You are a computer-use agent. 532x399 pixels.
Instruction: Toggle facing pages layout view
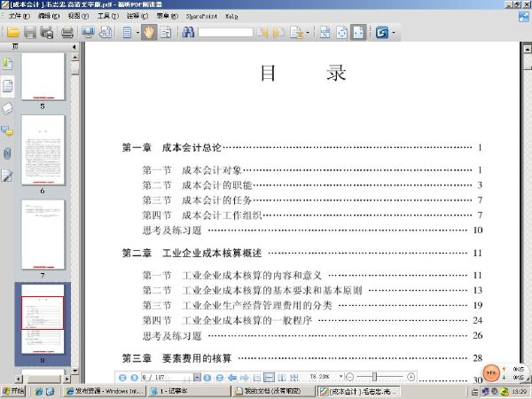coord(282,378)
